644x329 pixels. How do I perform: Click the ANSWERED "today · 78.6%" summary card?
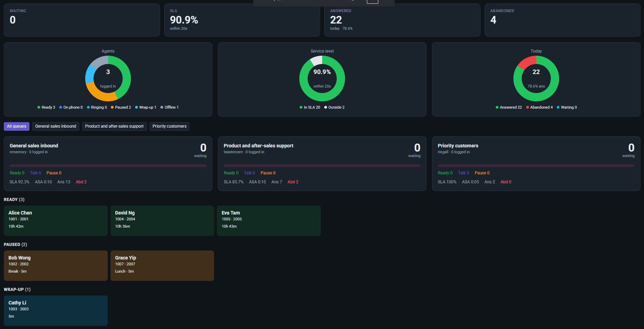(x=402, y=20)
